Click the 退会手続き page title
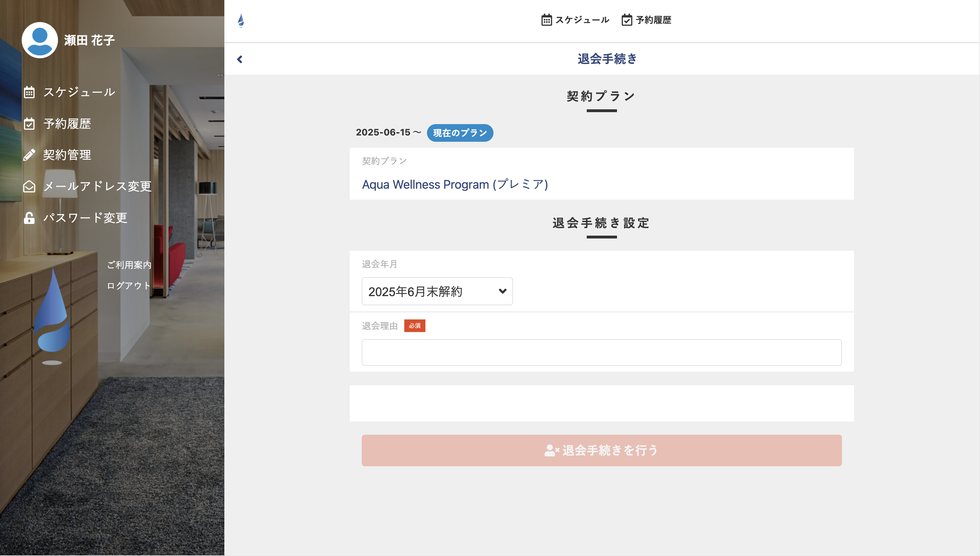 pyautogui.click(x=607, y=59)
